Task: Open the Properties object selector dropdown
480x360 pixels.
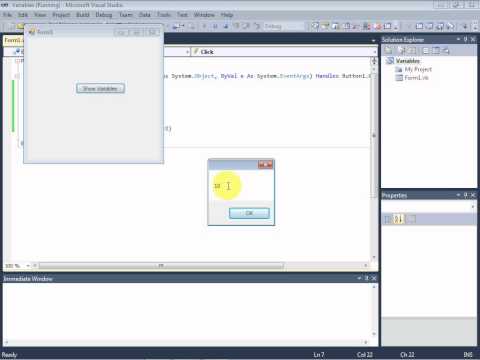Action: [x=473, y=207]
